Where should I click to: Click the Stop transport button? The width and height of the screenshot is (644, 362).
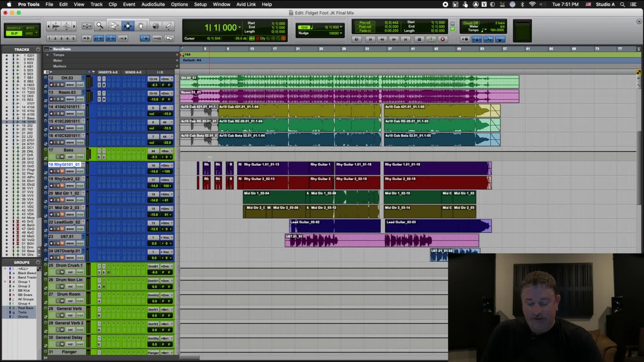[419, 39]
